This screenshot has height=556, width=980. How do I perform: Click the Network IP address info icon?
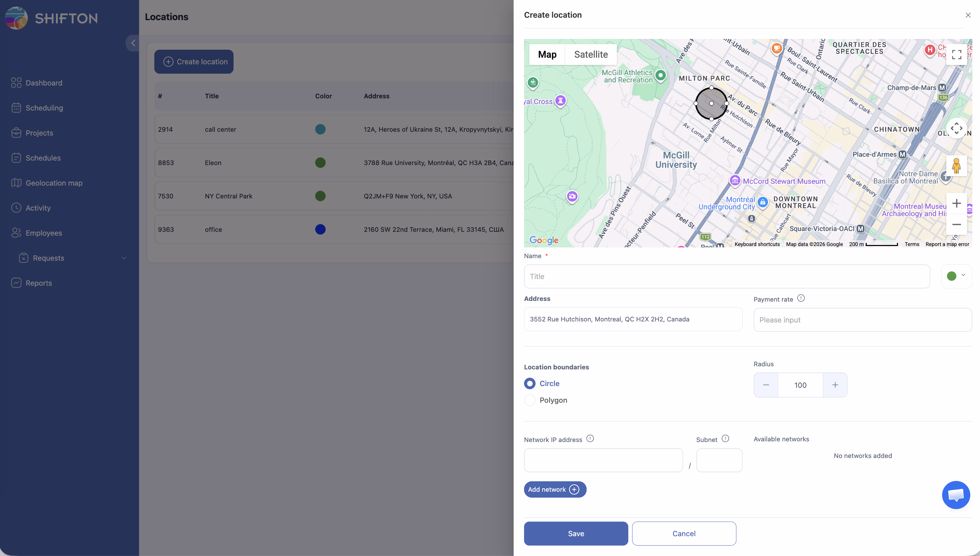pos(590,439)
